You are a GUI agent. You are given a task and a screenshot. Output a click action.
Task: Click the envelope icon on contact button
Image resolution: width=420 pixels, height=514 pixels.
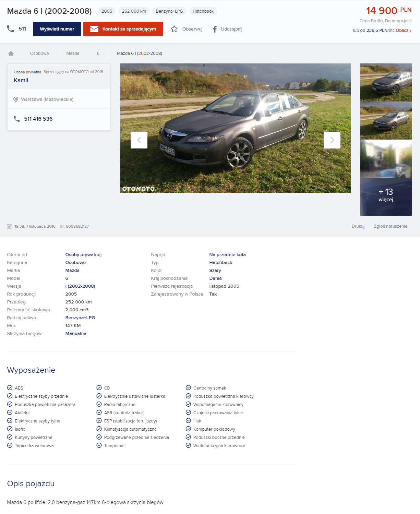point(94,29)
